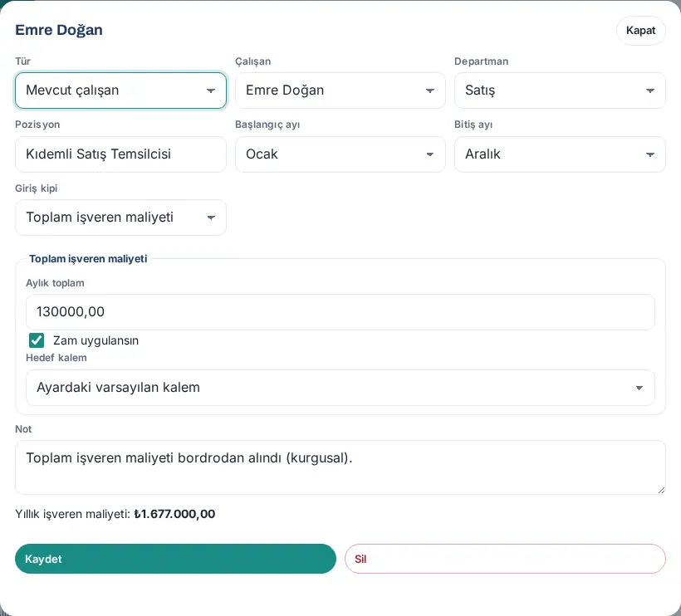681x616 pixels.
Task: Click the Emre Doğan dialog title
Action: tap(59, 30)
